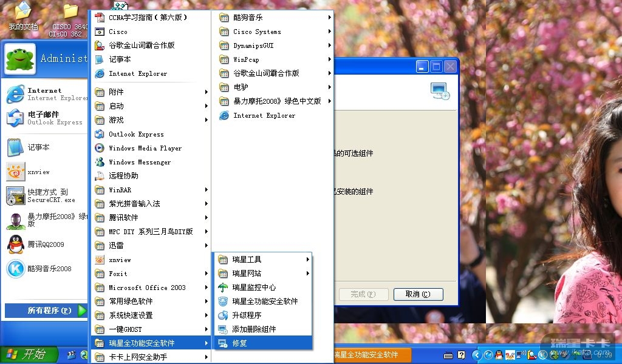622x364 pixels.
Task: Open Cisco Systems folder menu
Action: 274,32
